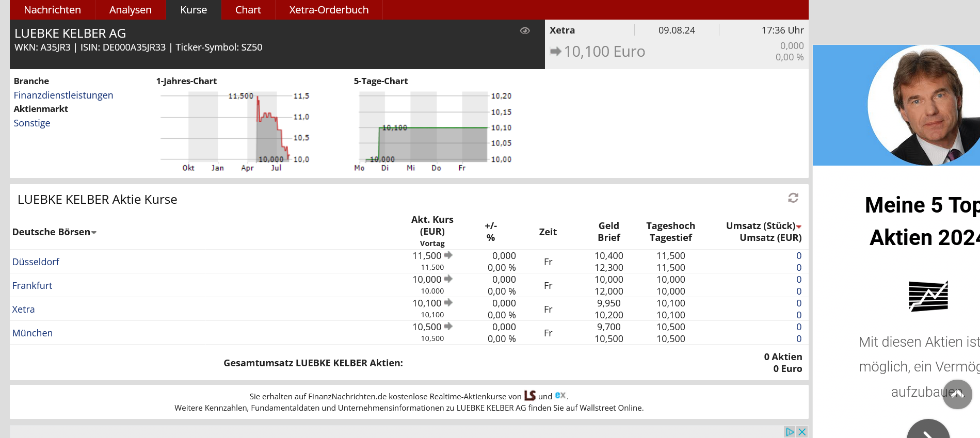Toggle the watchlist eye icon
Screen dimensions: 980x438
[525, 31]
